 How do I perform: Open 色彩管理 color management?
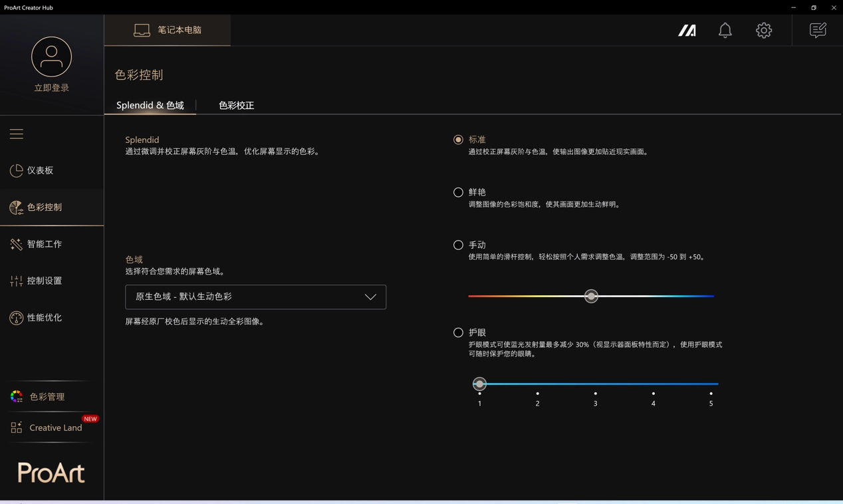point(47,397)
